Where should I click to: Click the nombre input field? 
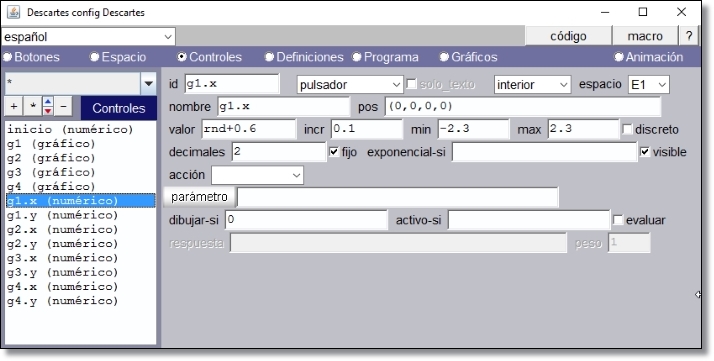(284, 107)
